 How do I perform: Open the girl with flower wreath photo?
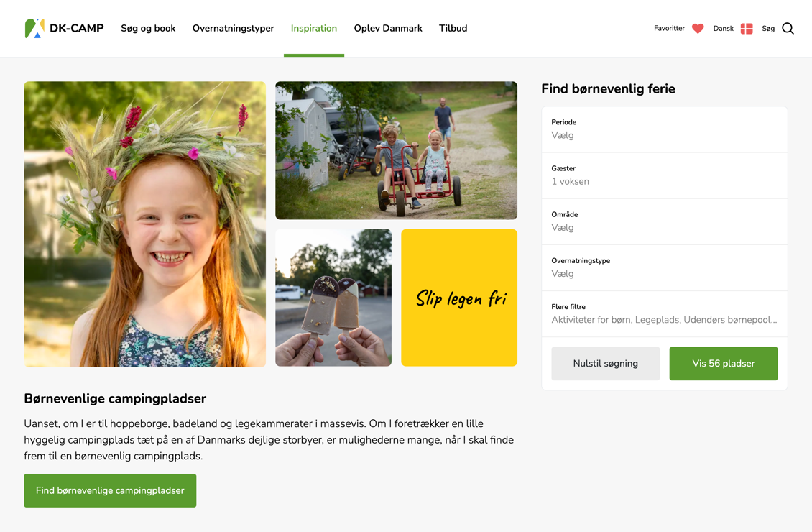(x=145, y=224)
